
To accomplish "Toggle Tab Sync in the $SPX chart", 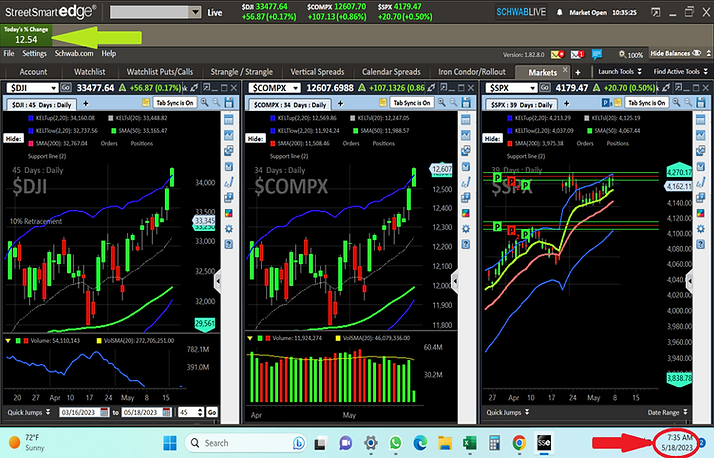I will click(647, 103).
